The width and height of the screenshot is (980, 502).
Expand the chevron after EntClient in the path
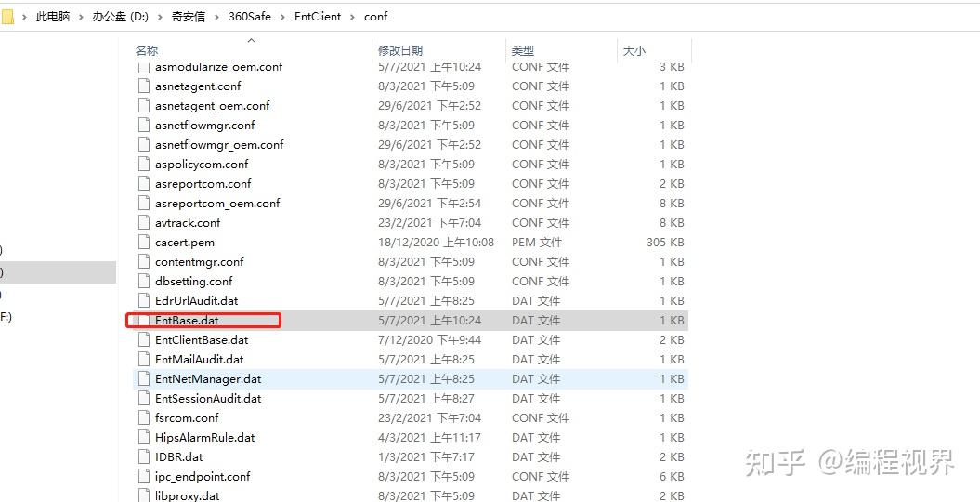pyautogui.click(x=352, y=17)
